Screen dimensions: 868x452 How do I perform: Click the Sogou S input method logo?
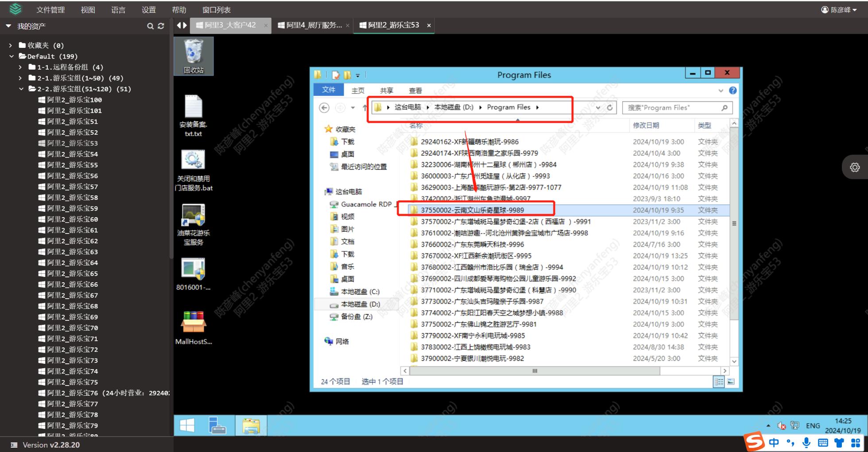754,442
